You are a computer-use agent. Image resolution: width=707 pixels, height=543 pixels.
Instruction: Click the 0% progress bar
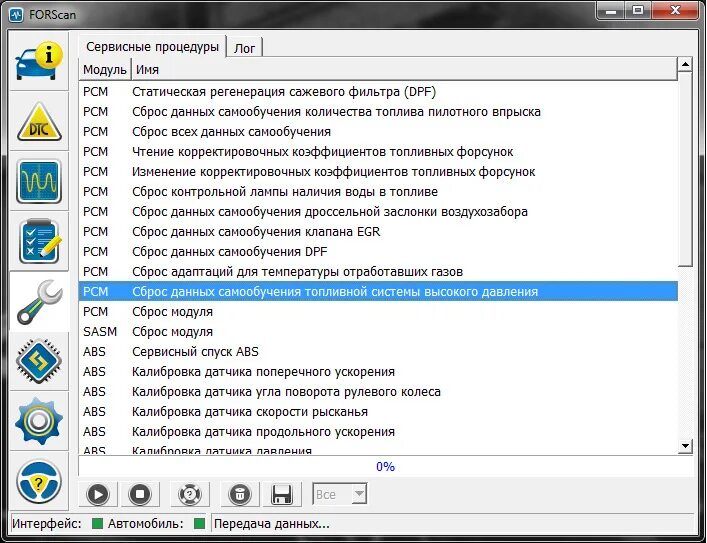point(386,466)
